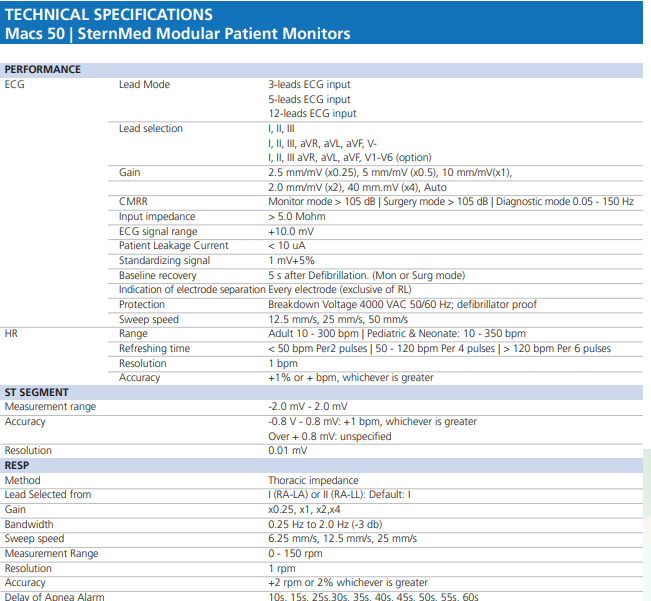Click 'Baseline recovery' label
Screen dimensions: 651x601
point(158,276)
